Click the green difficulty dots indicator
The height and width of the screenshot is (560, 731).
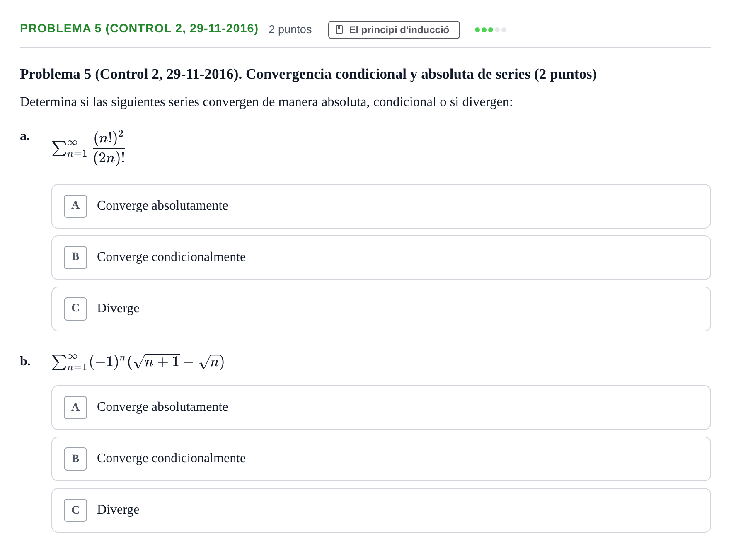pos(490,30)
